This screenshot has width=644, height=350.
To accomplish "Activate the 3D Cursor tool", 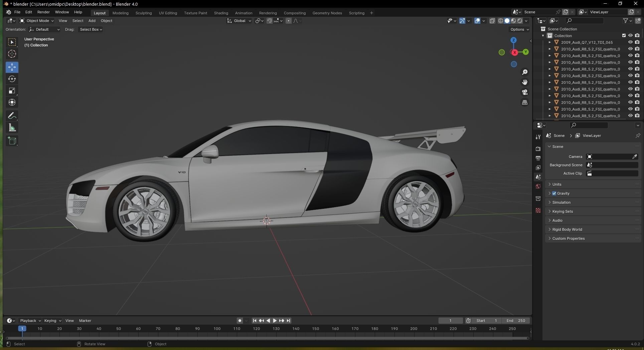I will 12,54.
